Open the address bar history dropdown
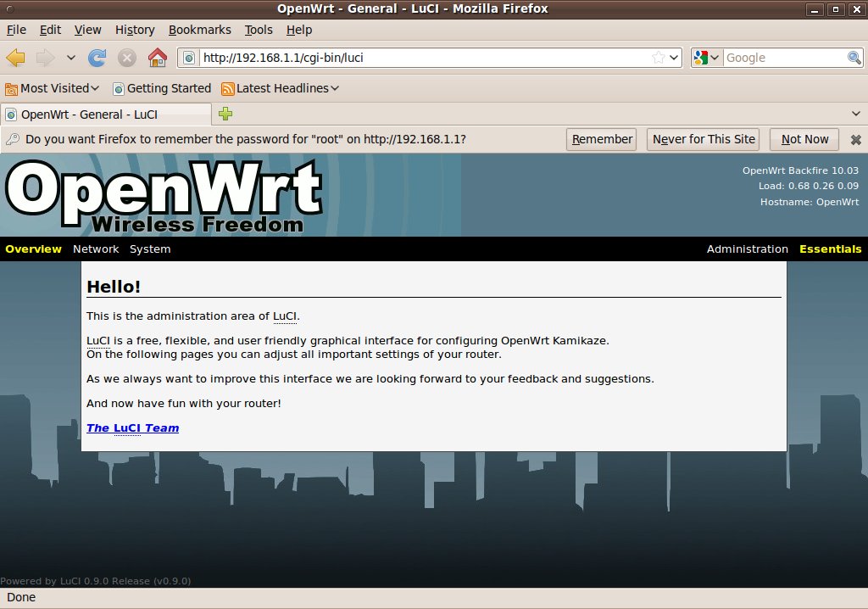This screenshot has height=609, width=868. tap(675, 58)
